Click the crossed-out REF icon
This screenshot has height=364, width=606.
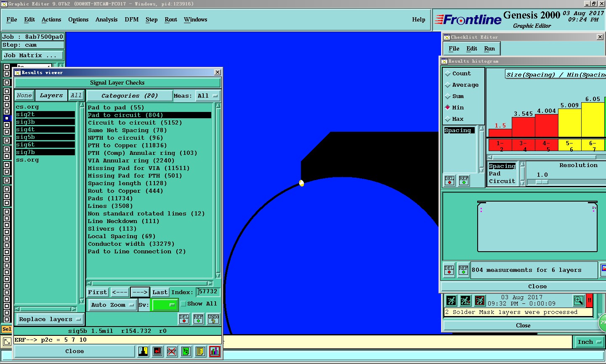pos(172,351)
